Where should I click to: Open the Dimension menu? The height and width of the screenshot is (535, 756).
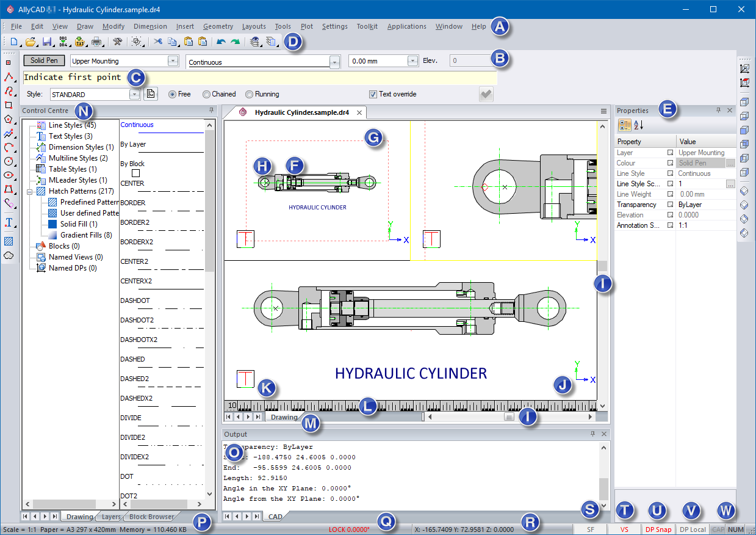pyautogui.click(x=150, y=26)
